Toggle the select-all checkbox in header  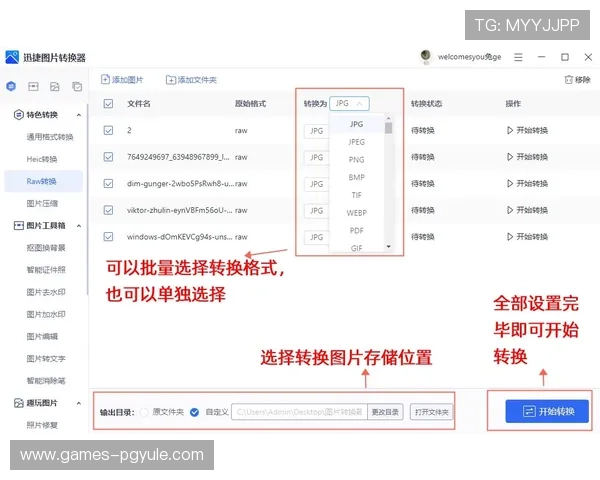coord(108,104)
